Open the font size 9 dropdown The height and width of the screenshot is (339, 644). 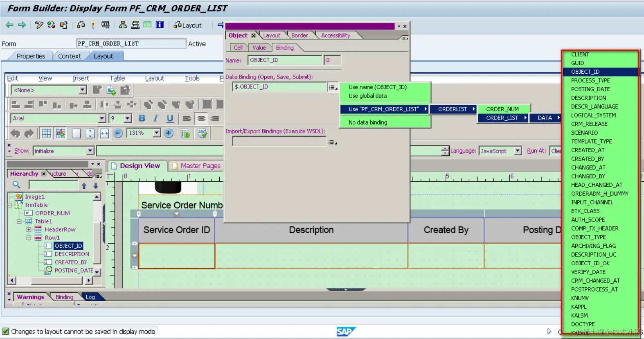(x=127, y=118)
